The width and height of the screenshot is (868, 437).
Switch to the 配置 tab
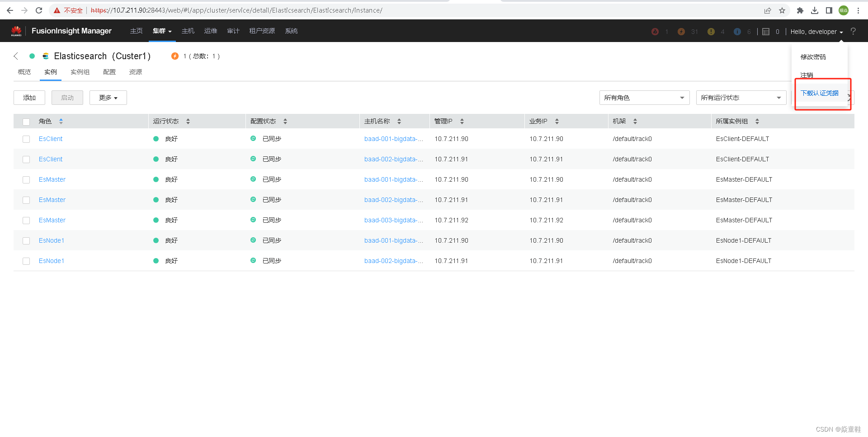coord(109,72)
